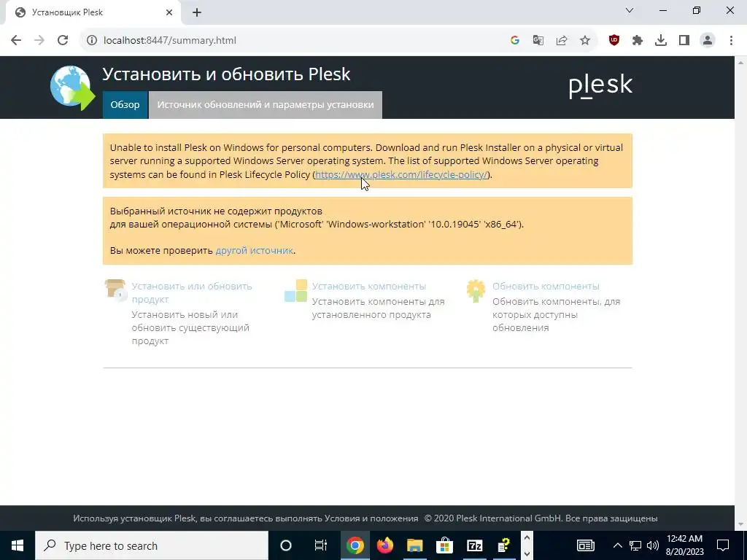Viewport: 747px width, 560px height.
Task: Show hidden system tray icons
Action: (617, 545)
